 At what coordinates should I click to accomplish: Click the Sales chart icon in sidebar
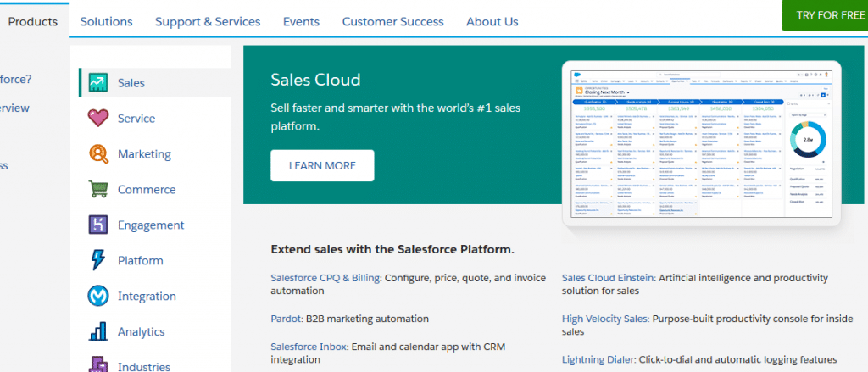tap(98, 83)
